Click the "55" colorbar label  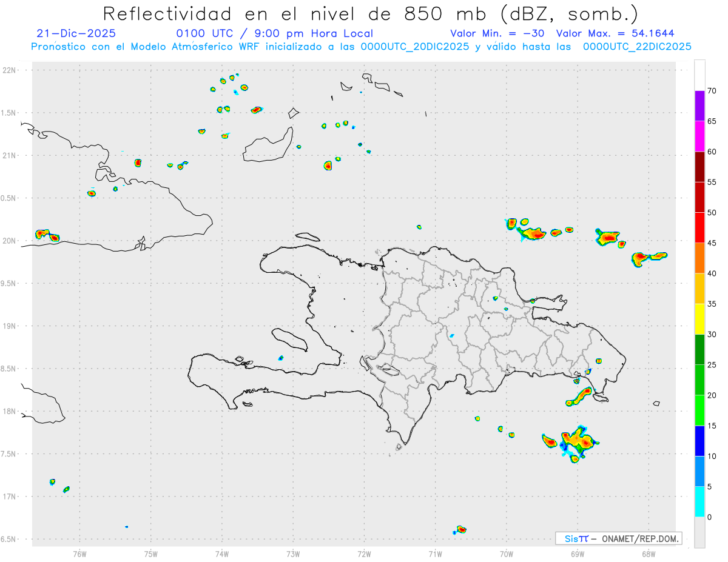[x=712, y=182]
